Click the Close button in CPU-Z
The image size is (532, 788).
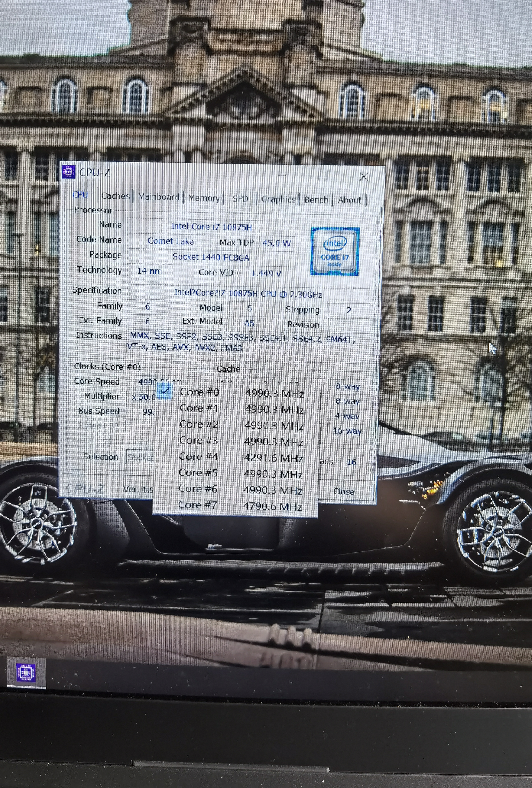pos(343,491)
